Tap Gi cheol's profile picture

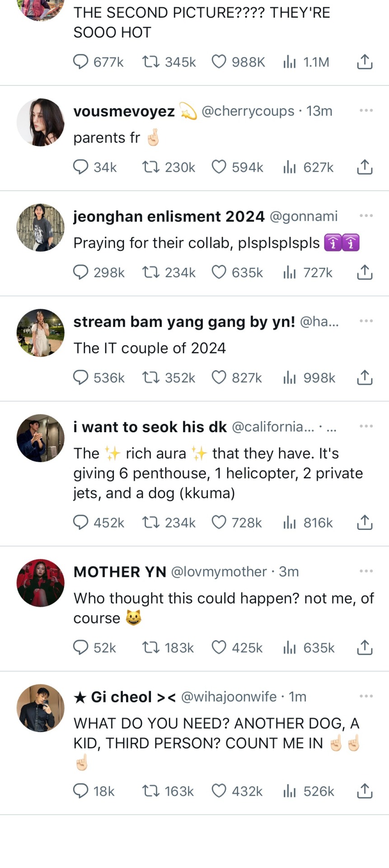click(x=41, y=708)
